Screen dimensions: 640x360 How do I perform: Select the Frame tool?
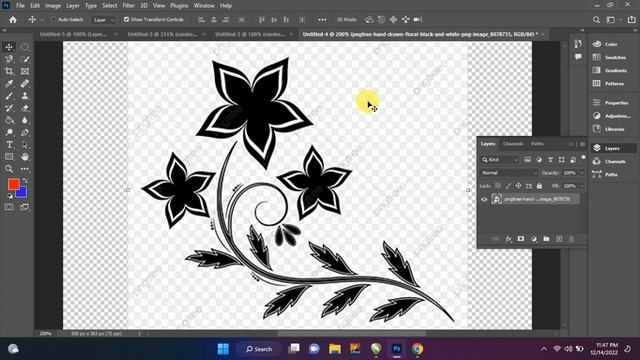24,71
